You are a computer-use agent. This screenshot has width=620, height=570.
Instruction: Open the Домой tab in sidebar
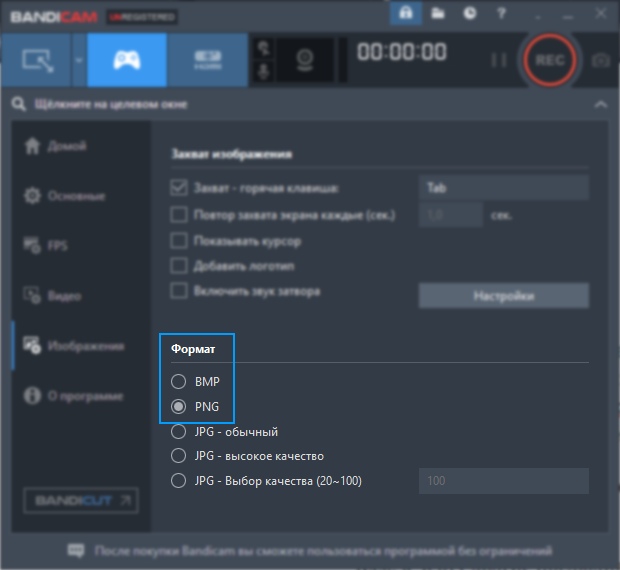(x=81, y=146)
